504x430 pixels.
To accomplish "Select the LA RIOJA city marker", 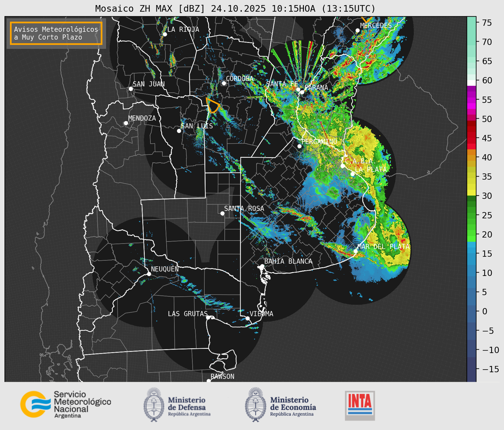I will [165, 34].
